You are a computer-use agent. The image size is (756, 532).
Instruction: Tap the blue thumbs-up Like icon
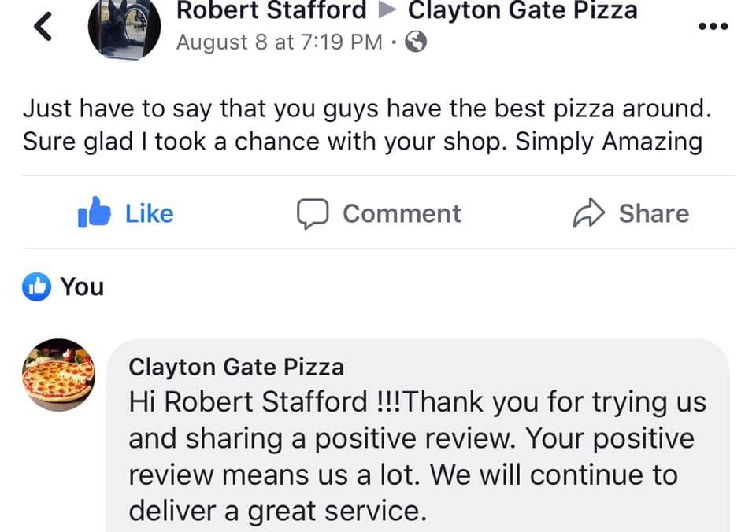tap(94, 212)
